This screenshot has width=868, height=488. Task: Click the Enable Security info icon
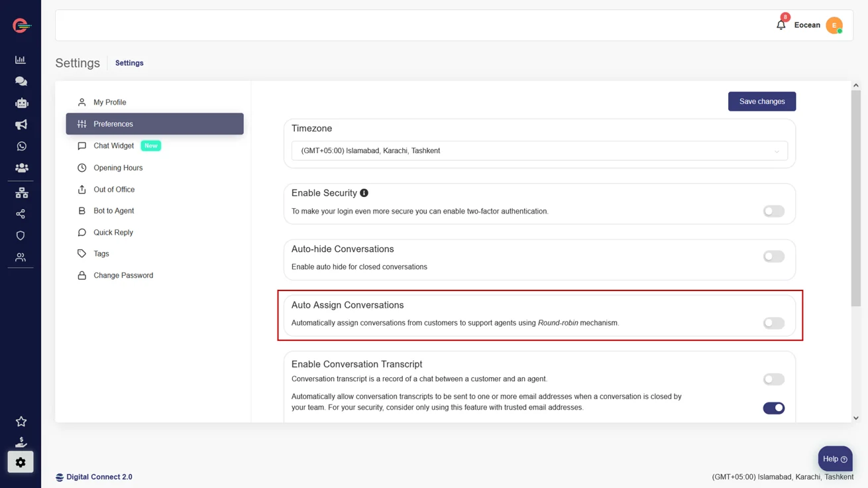(x=364, y=193)
